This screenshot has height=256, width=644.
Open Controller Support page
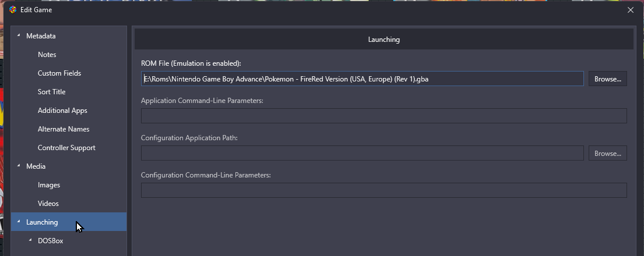coord(66,148)
